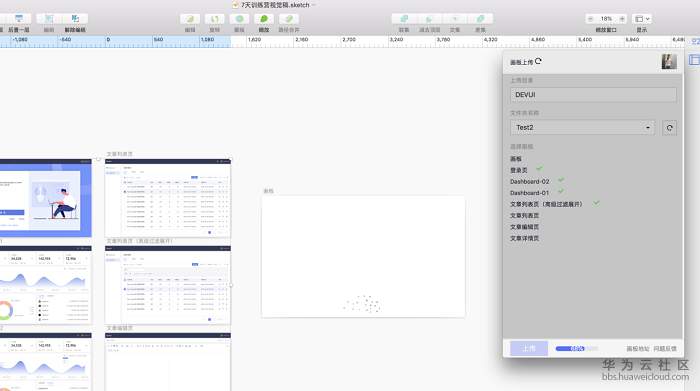The height and width of the screenshot is (391, 700).
Task: Select 文章列表页（高级过滤展开）artboard entry
Action: pyautogui.click(x=546, y=204)
